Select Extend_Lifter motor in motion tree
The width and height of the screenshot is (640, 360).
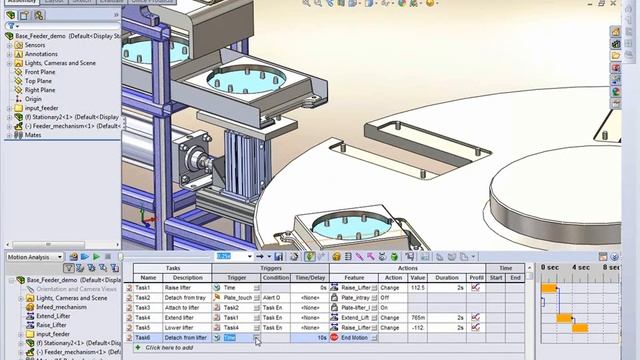[x=53, y=316]
